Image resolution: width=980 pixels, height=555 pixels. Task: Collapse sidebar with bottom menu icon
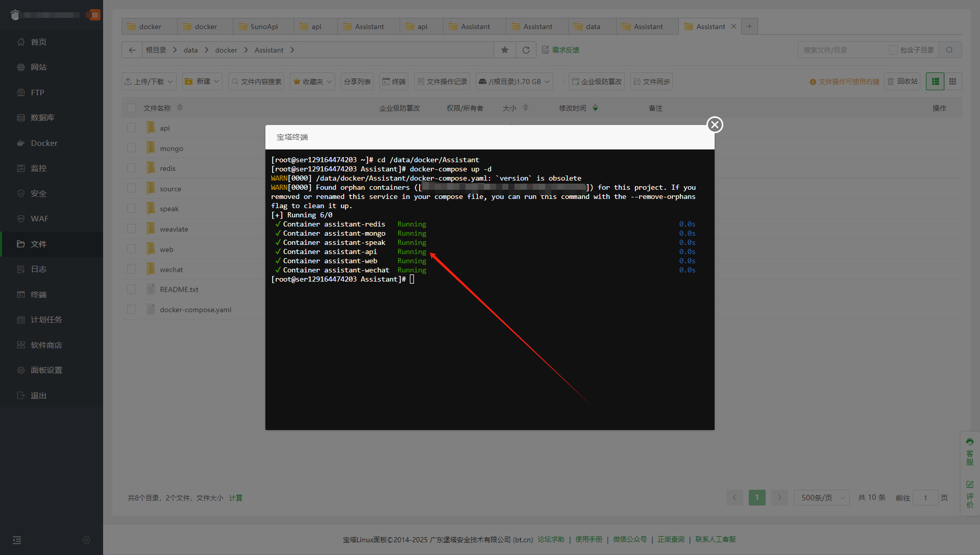17,540
